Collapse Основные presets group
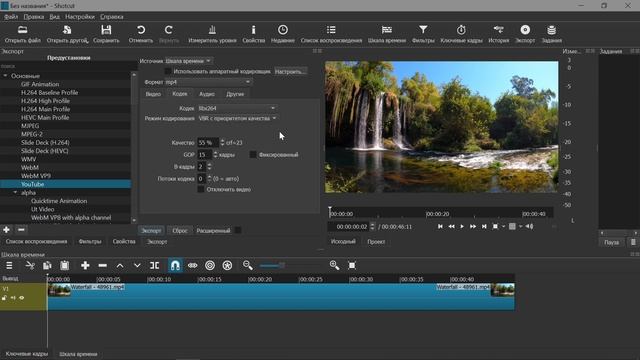Viewport: 640px width, 360px height. (5, 76)
